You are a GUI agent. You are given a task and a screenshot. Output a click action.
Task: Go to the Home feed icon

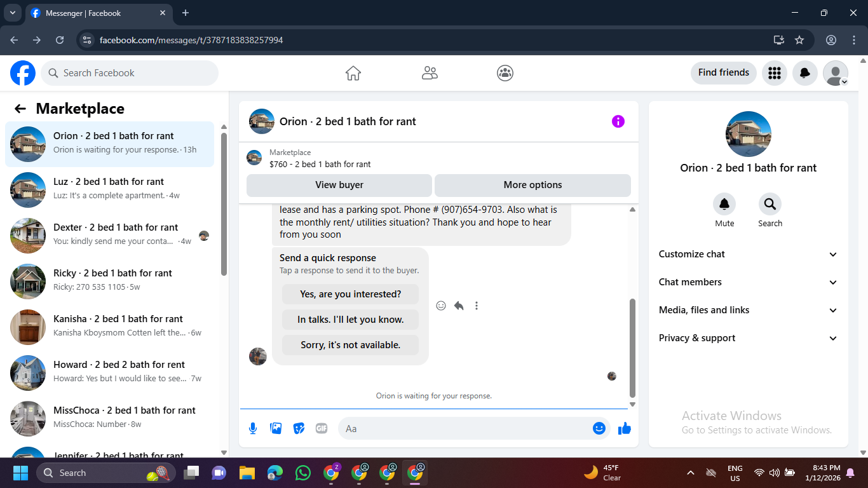pos(353,73)
